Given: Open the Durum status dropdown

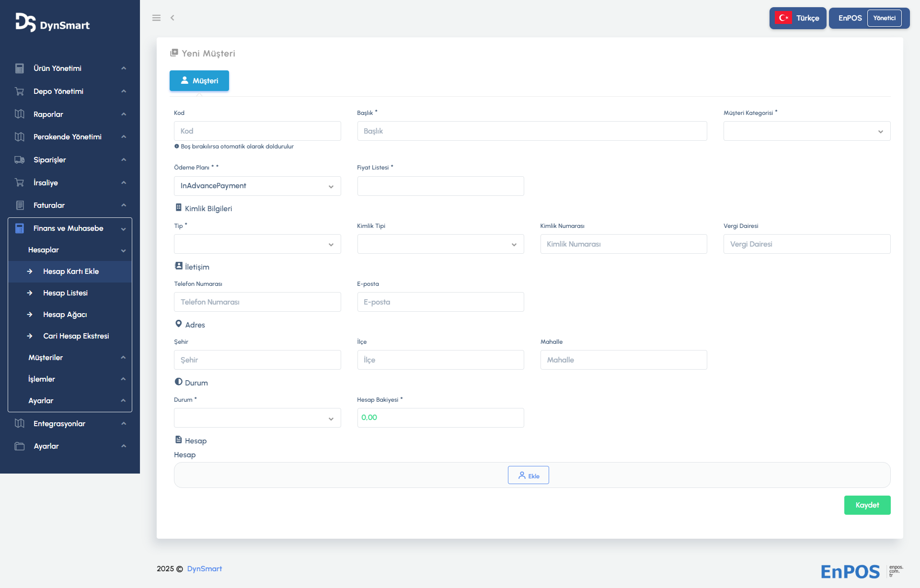Looking at the screenshot, I should (257, 418).
